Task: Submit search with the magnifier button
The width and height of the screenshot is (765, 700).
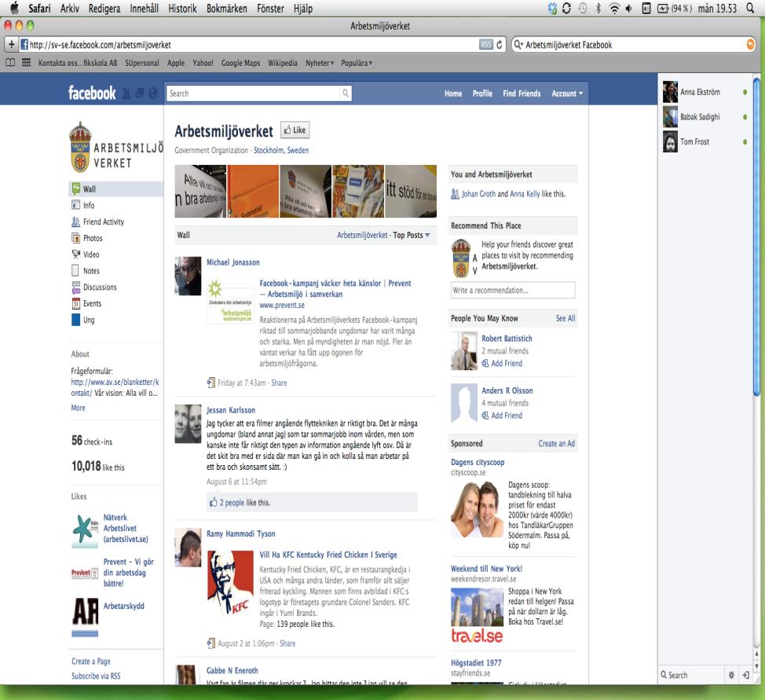Action: coord(346,93)
